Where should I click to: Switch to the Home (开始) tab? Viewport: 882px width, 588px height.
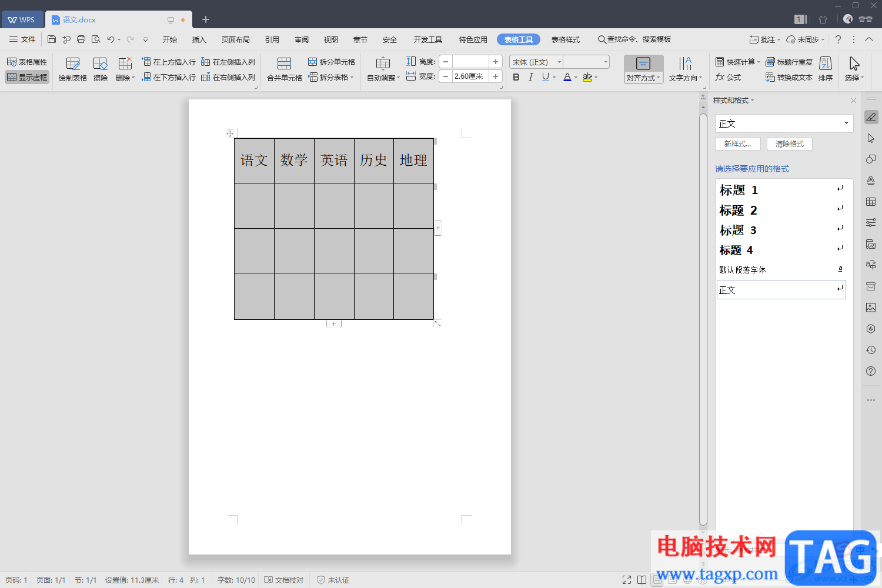pos(170,39)
